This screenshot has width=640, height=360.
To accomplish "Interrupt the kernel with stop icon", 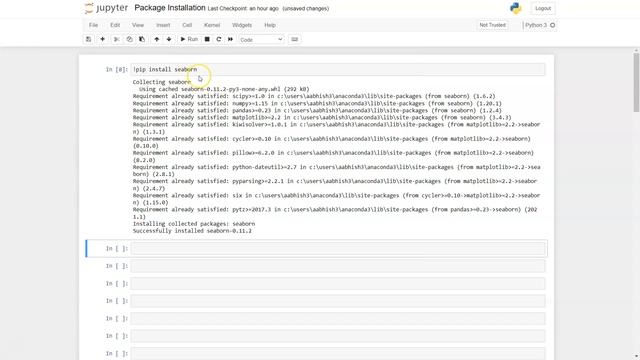I will 207,39.
